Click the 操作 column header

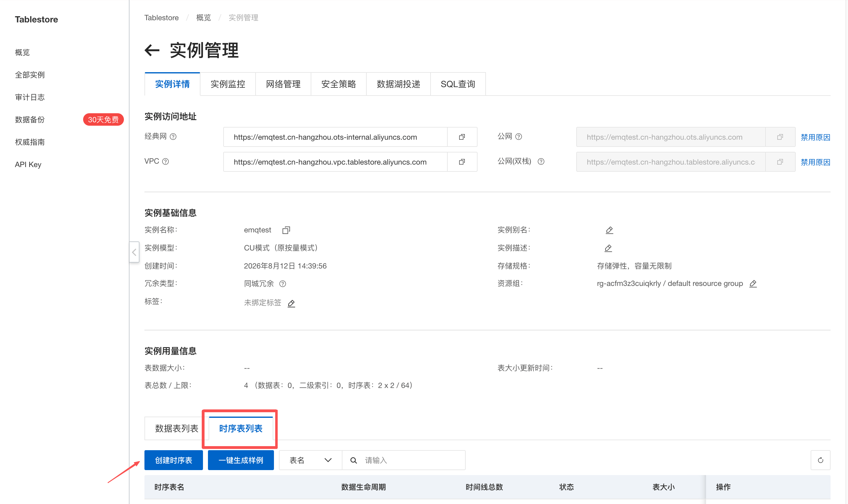(x=723, y=487)
